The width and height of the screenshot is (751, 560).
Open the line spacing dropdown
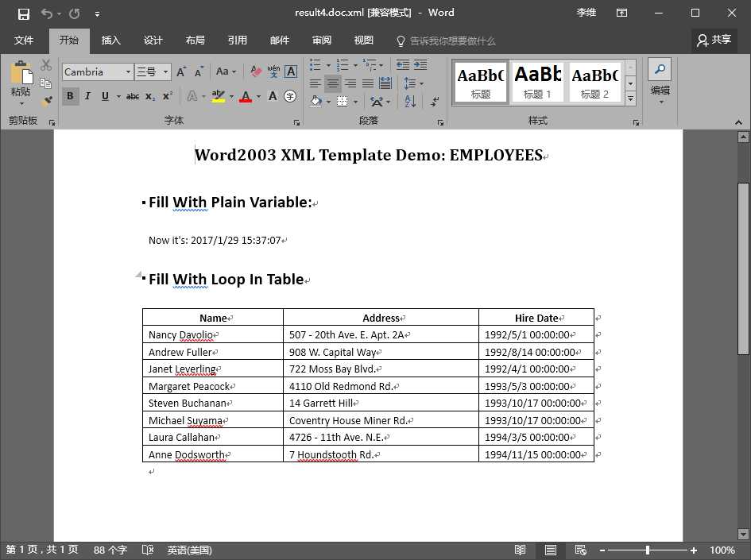click(413, 83)
